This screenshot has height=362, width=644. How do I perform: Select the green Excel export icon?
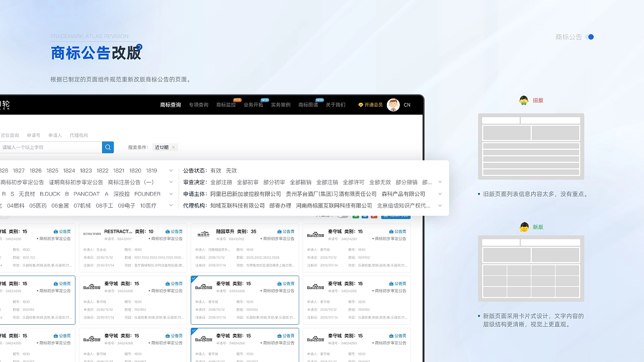pyautogui.click(x=357, y=217)
